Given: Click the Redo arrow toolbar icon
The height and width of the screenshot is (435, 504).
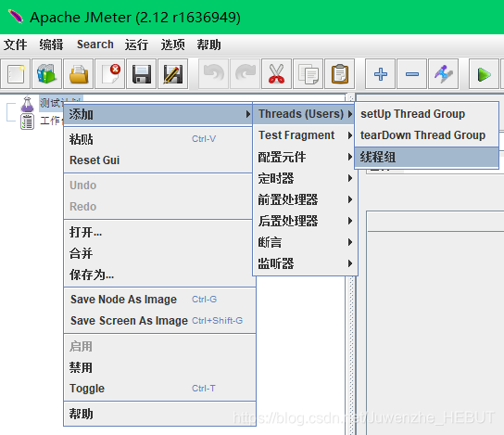Looking at the screenshot, I should tap(245, 74).
